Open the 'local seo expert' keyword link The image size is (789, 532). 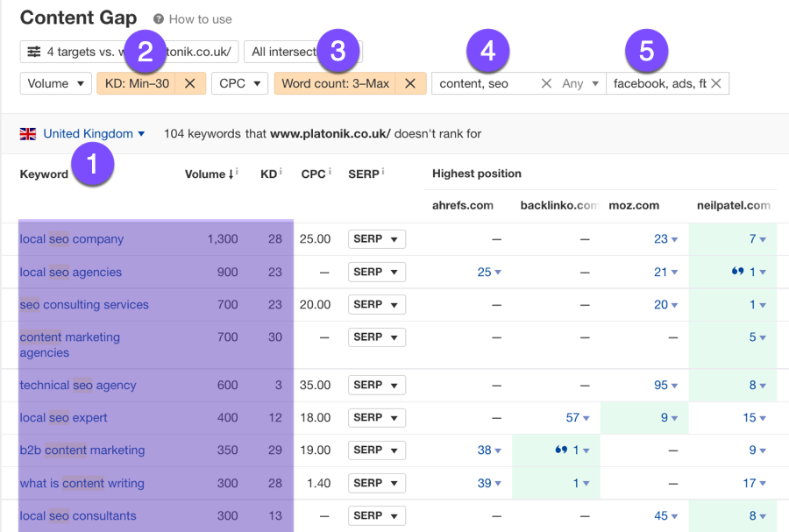(63, 418)
